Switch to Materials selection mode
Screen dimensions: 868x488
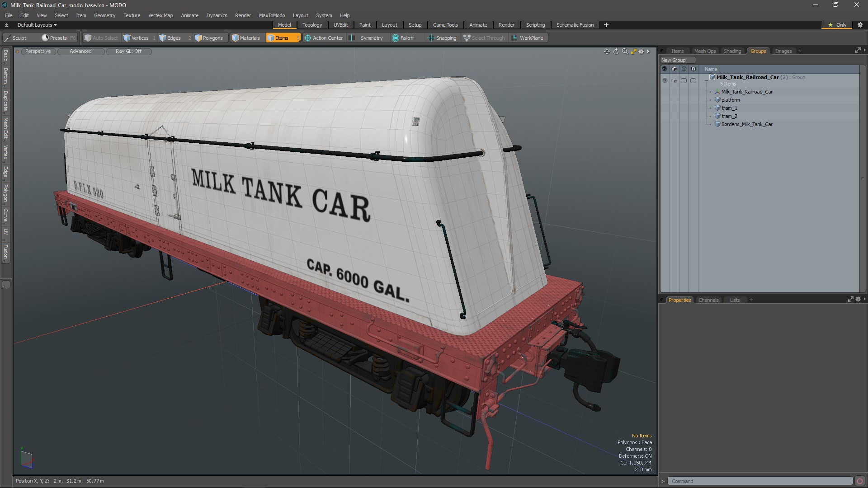(x=246, y=38)
